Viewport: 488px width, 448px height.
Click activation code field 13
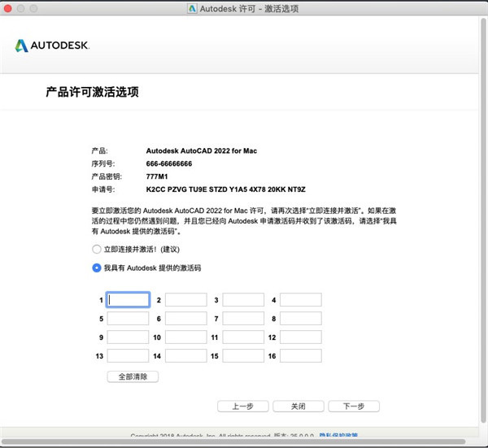coord(129,356)
